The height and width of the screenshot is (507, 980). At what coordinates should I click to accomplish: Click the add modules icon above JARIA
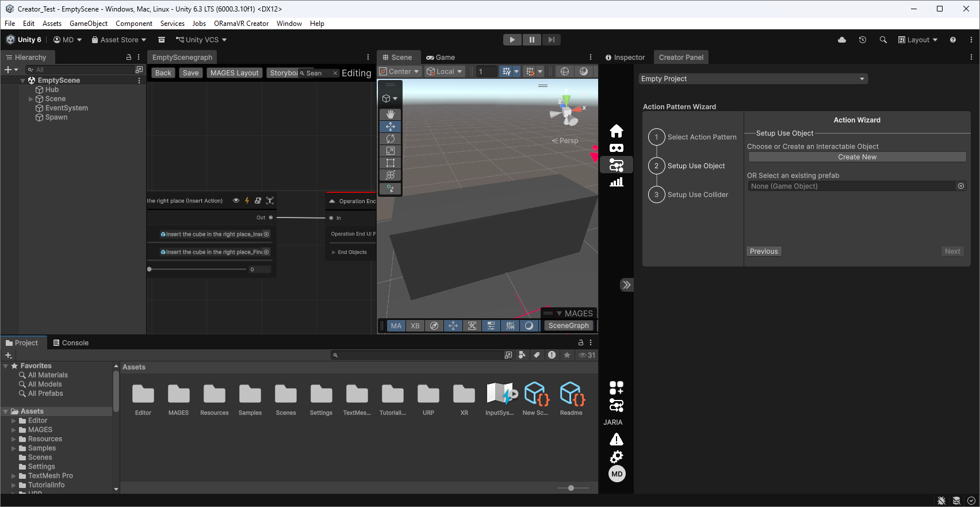(x=617, y=388)
